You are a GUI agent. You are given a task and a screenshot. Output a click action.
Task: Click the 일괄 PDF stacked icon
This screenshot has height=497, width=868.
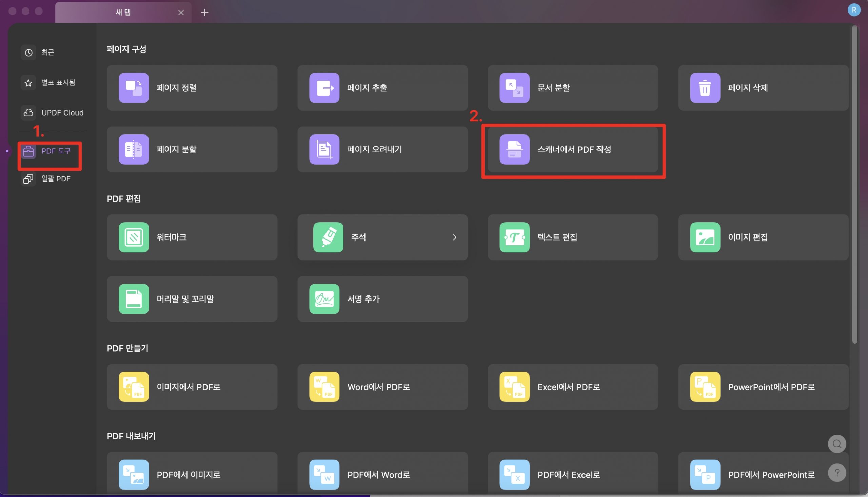(x=28, y=179)
